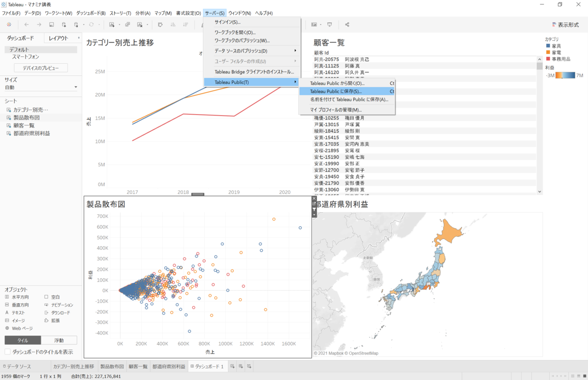Click the share workbook icon
Image resolution: width=588 pixels, height=380 pixels.
(x=347, y=24)
